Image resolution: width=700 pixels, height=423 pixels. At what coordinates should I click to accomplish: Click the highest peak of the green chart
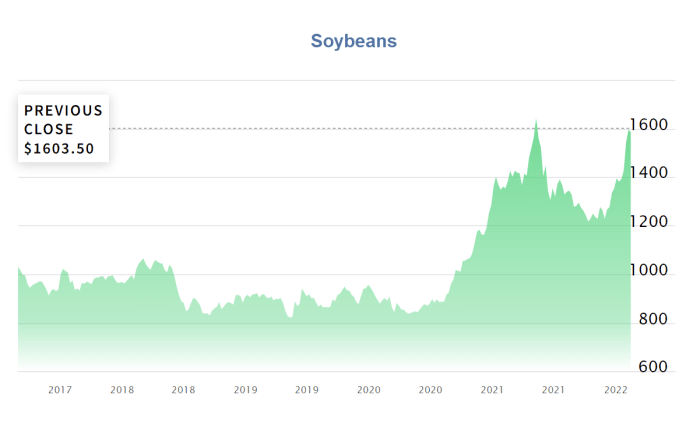pos(536,122)
